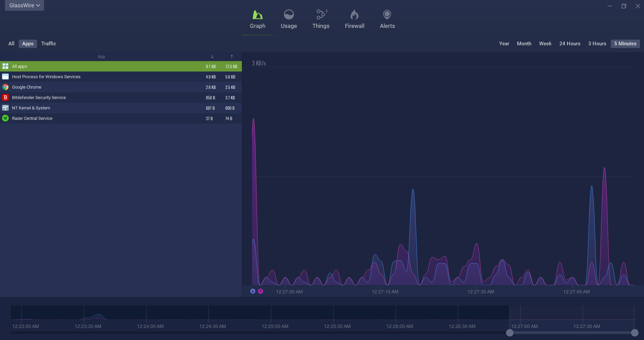Select the Razer Central Service row

click(x=32, y=118)
